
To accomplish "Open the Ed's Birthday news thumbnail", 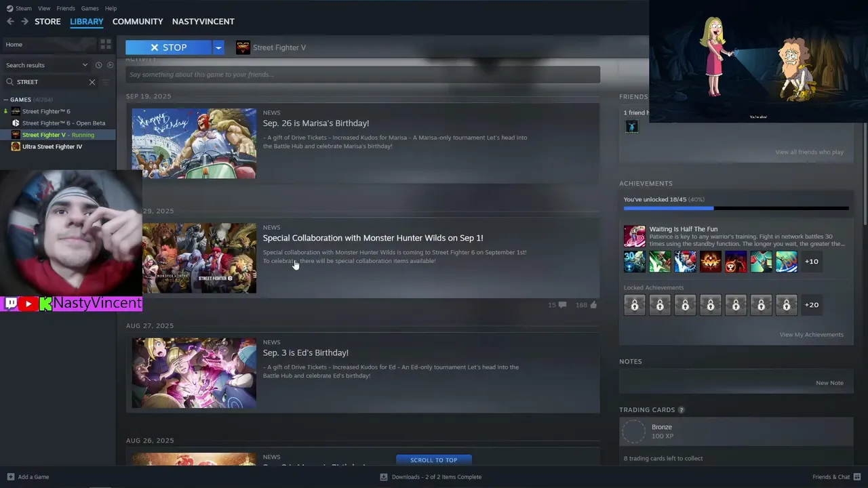I will click(x=194, y=373).
